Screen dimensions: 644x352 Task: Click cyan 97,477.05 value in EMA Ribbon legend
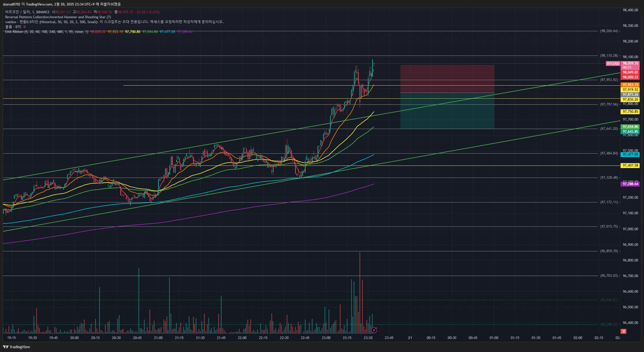[168, 32]
